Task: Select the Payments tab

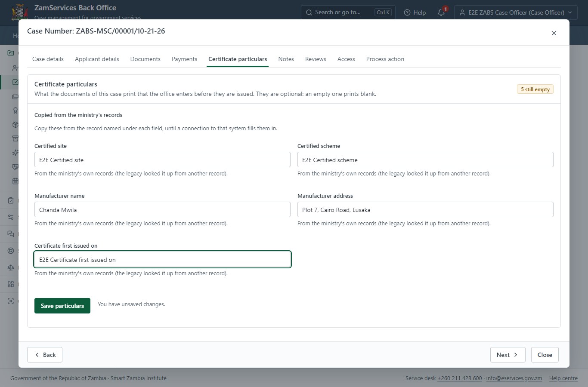Action: pos(184,59)
